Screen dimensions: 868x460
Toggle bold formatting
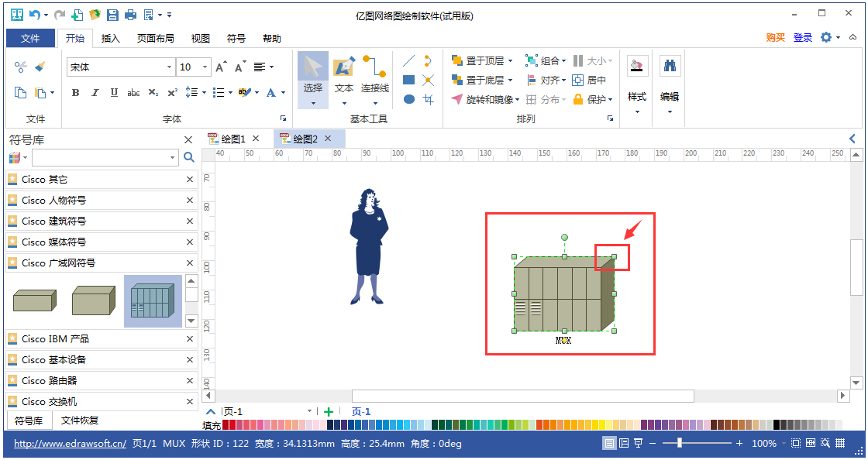[x=75, y=92]
